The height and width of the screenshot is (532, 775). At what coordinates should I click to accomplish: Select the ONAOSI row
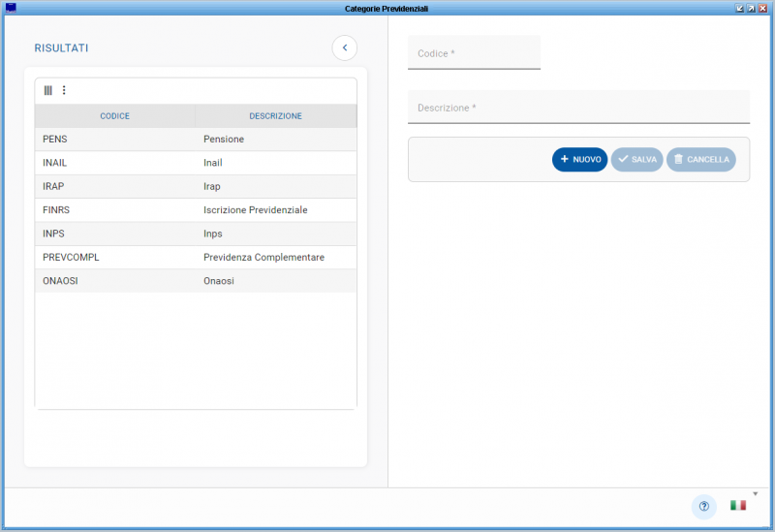pyautogui.click(x=195, y=281)
